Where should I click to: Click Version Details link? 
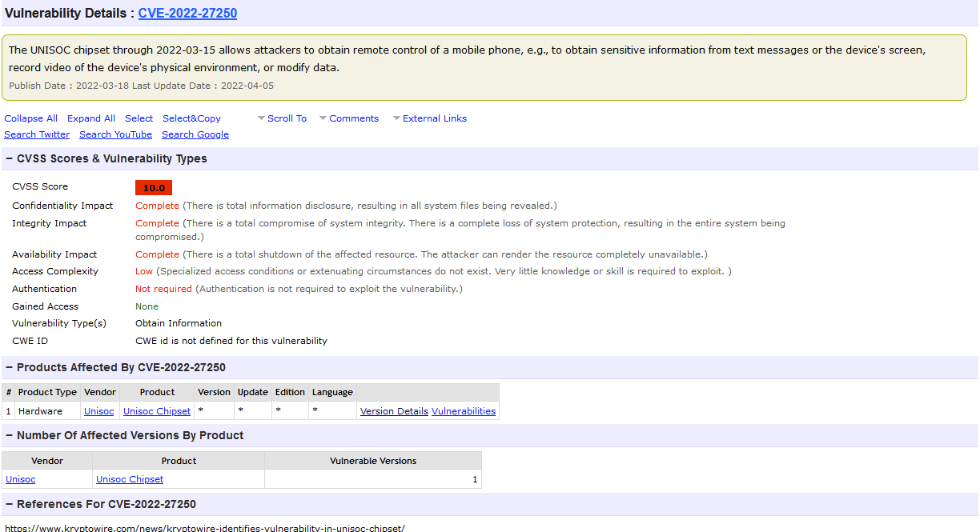[394, 411]
